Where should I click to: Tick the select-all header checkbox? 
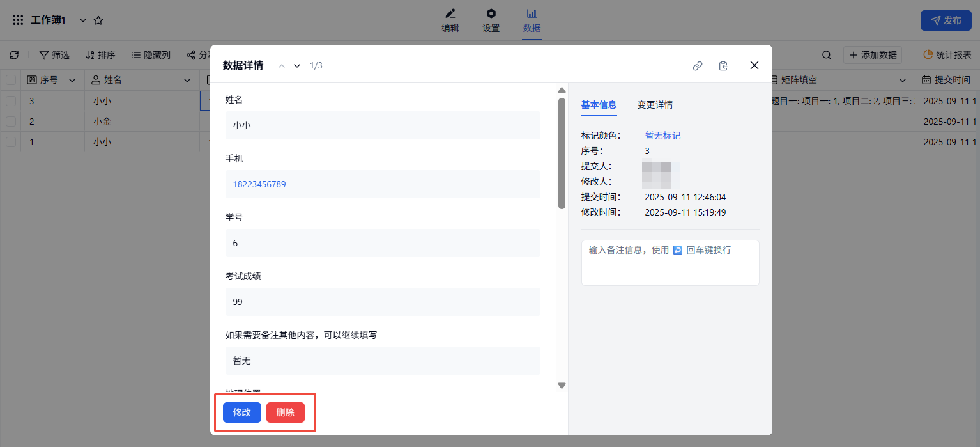(11, 80)
